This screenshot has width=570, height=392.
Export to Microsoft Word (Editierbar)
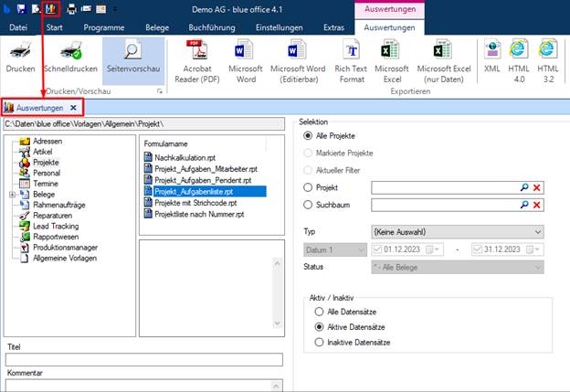[x=298, y=61]
